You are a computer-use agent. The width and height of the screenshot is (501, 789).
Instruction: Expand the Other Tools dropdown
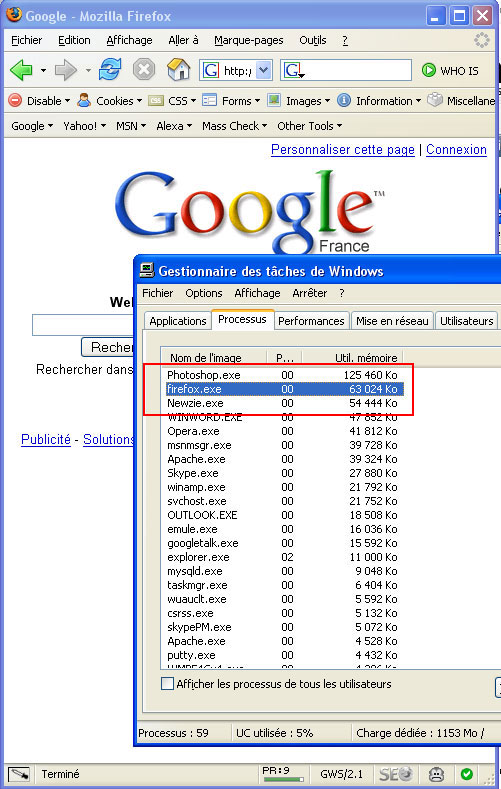coord(309,126)
